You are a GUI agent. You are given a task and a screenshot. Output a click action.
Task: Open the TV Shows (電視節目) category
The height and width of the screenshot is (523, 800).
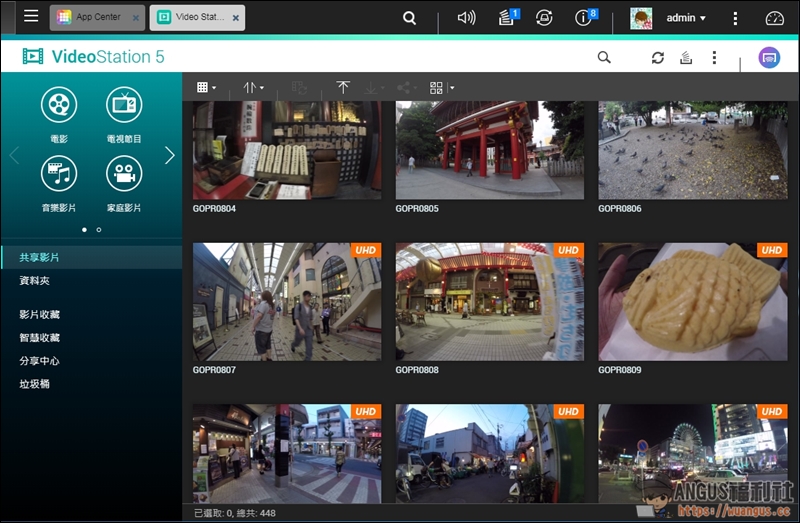click(124, 104)
